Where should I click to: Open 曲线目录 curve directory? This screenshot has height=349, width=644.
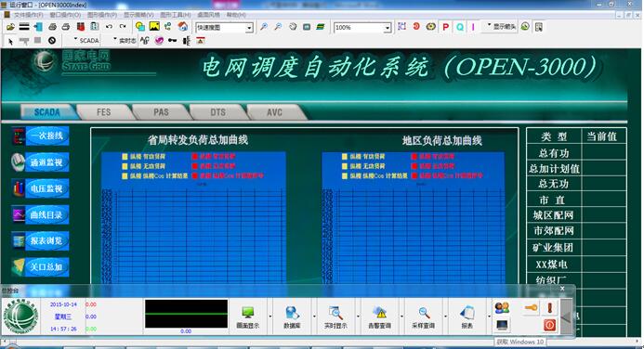click(x=46, y=214)
